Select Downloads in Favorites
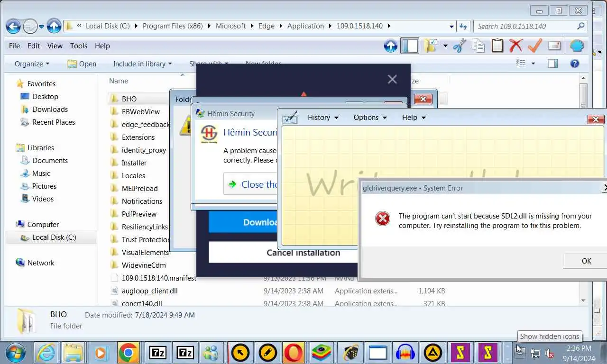The height and width of the screenshot is (364, 607). (x=50, y=109)
